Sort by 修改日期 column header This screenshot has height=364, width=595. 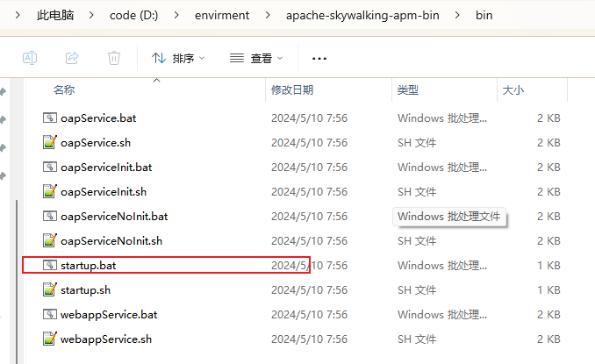[292, 89]
